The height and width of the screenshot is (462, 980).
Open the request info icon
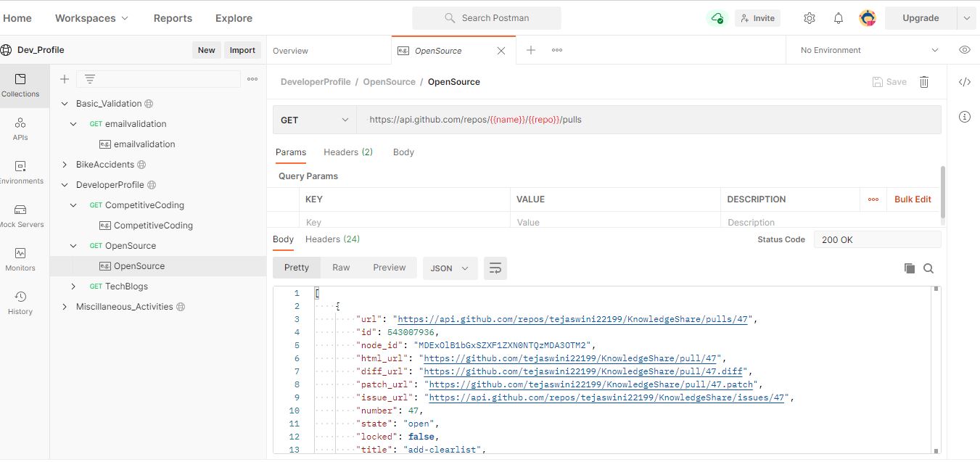pyautogui.click(x=965, y=117)
